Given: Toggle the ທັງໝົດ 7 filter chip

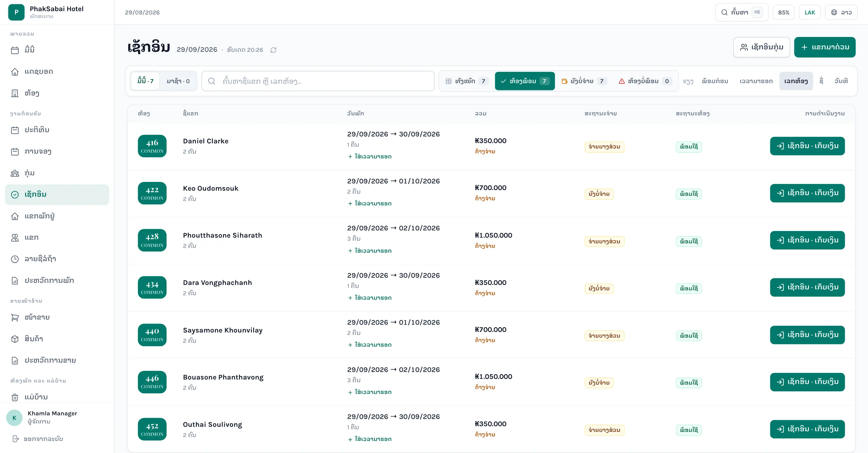Looking at the screenshot, I should point(467,81).
